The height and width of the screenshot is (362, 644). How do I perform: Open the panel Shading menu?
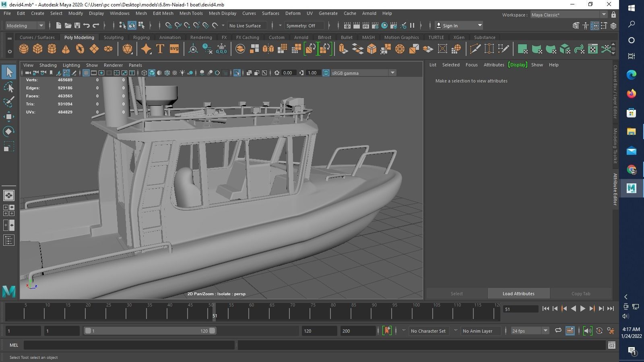(48, 65)
